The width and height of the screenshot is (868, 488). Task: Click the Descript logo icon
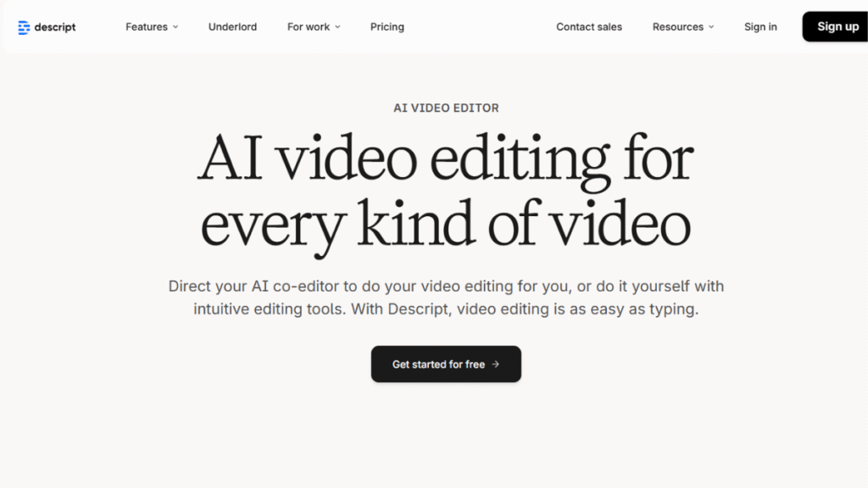point(24,27)
